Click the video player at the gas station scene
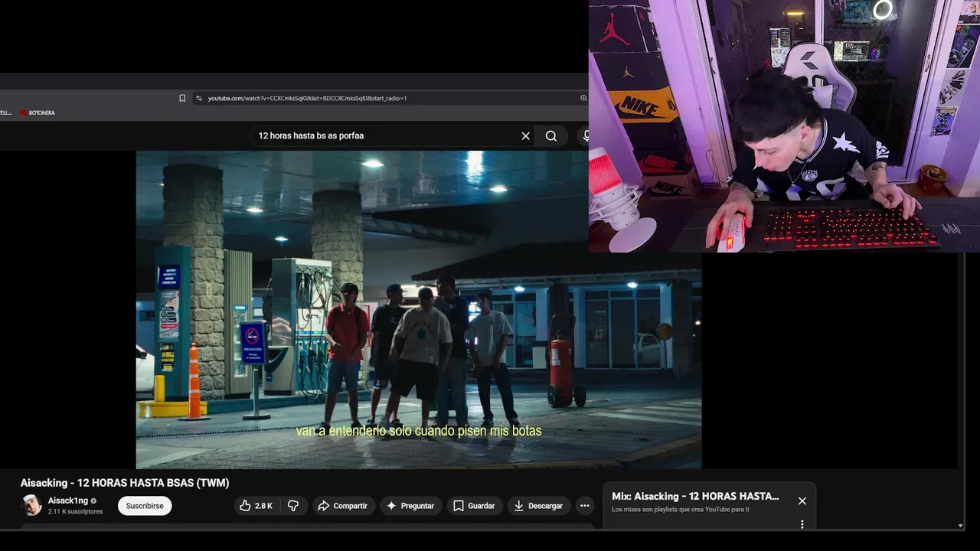 [x=418, y=309]
